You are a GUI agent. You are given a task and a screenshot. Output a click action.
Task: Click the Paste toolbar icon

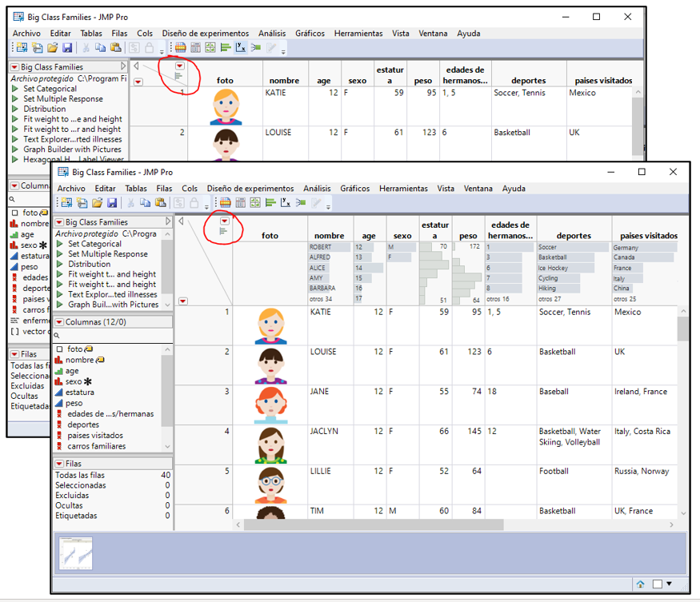tap(161, 203)
